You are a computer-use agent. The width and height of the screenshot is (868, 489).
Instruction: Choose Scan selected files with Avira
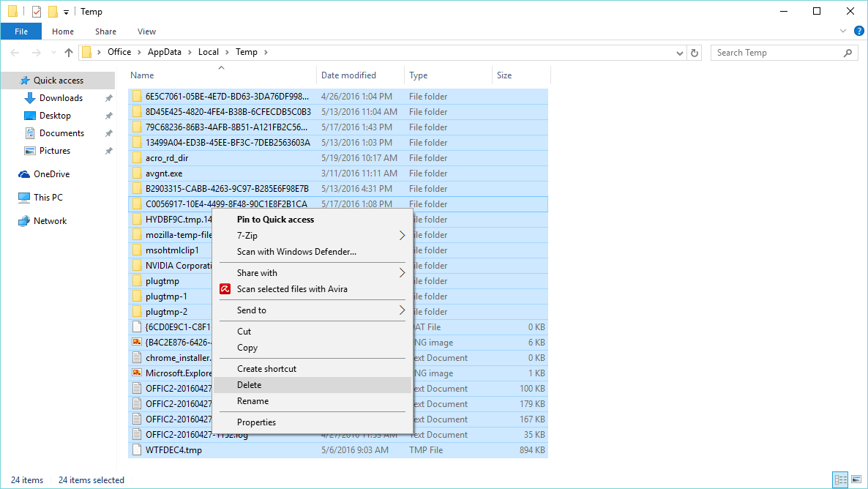coord(313,289)
